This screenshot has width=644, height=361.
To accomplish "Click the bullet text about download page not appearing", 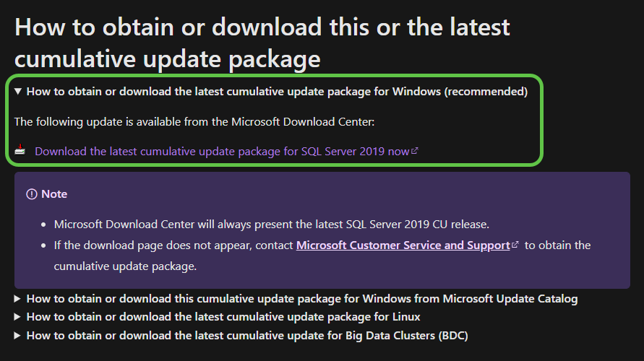I will tap(322, 256).
